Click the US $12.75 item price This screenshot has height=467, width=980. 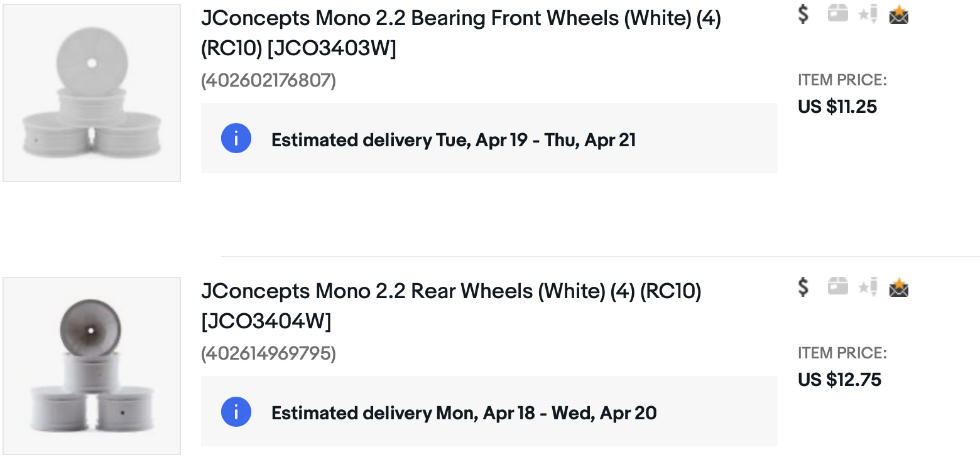(x=839, y=380)
